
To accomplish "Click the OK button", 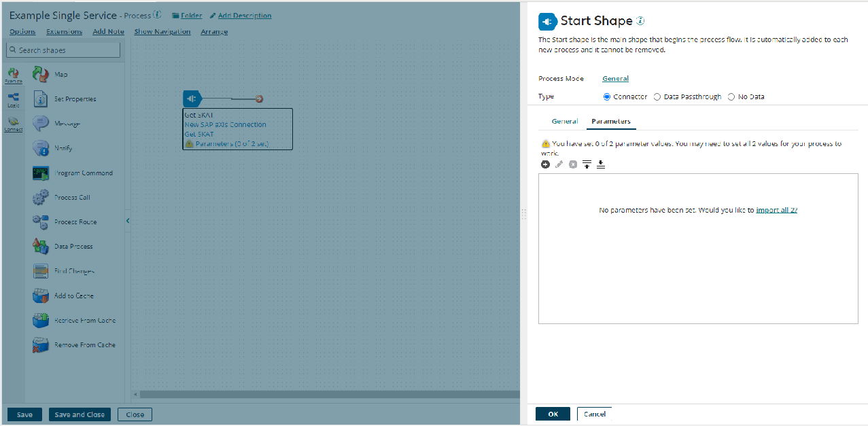I will point(553,414).
